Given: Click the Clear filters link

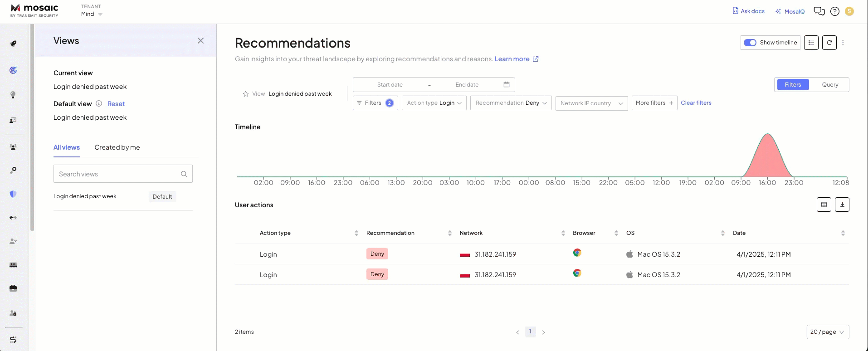Looking at the screenshot, I should 696,103.
